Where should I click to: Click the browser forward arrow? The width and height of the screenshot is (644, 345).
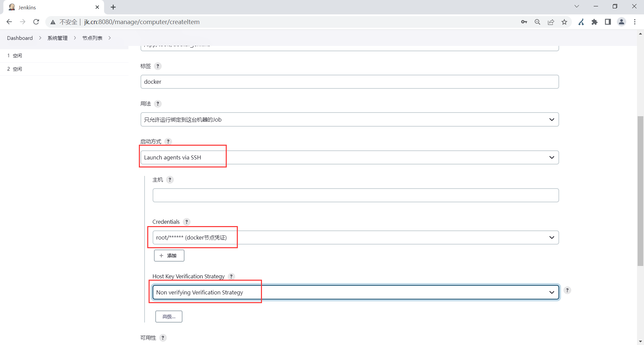click(23, 22)
